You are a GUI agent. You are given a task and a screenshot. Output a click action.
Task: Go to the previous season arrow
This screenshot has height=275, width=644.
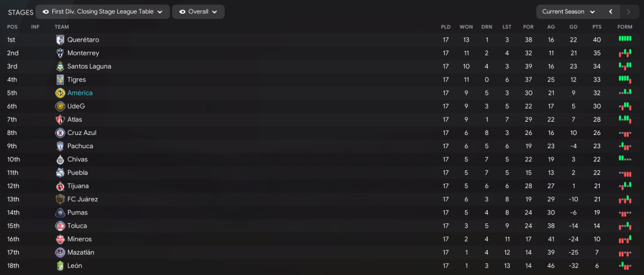(x=611, y=12)
